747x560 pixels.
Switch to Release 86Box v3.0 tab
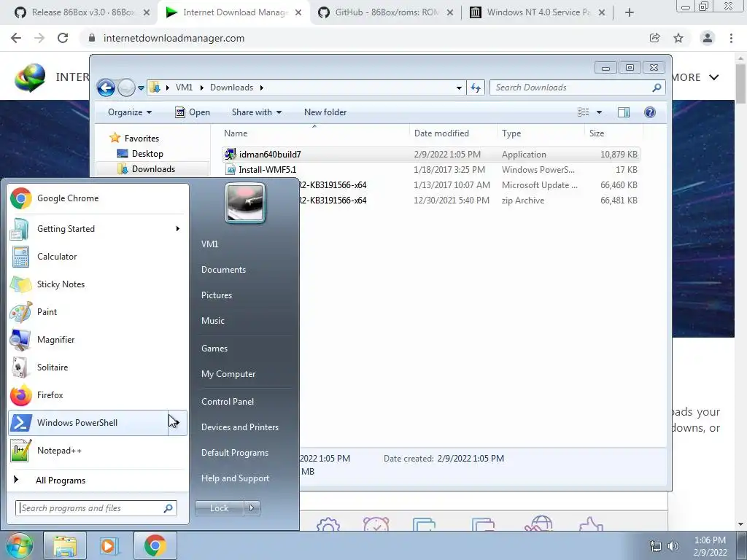(x=81, y=12)
